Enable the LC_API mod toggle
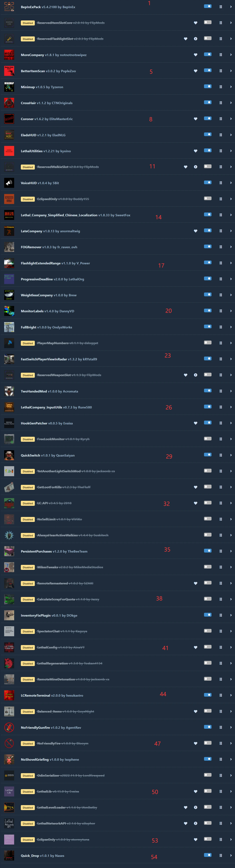235x868 pixels. pyautogui.click(x=208, y=503)
